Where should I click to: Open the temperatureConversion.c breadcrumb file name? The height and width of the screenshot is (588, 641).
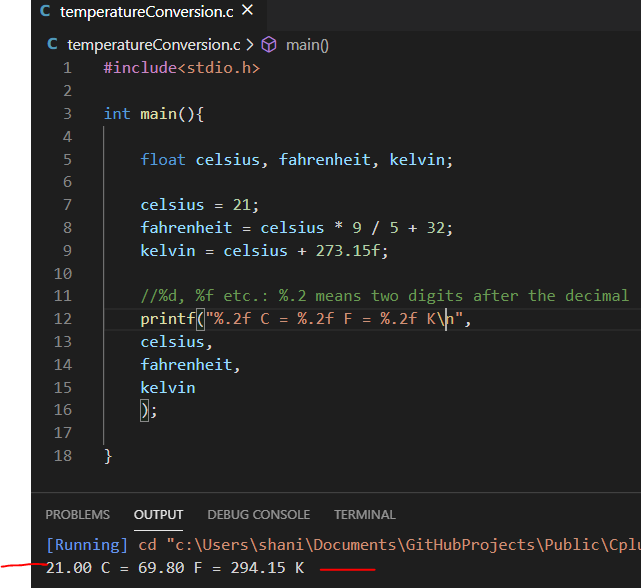(x=153, y=45)
